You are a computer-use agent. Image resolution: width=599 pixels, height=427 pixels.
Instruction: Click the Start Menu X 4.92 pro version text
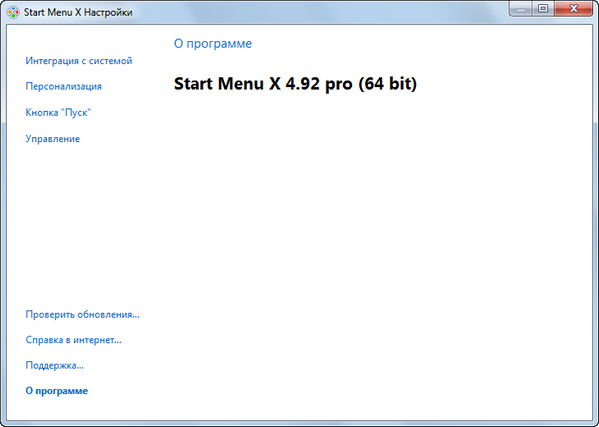(x=295, y=84)
